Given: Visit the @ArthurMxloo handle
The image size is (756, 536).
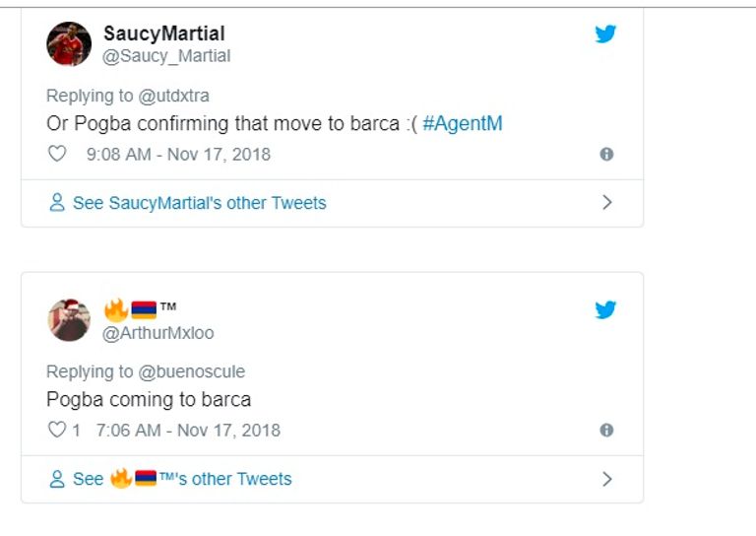Looking at the screenshot, I should pos(158,333).
